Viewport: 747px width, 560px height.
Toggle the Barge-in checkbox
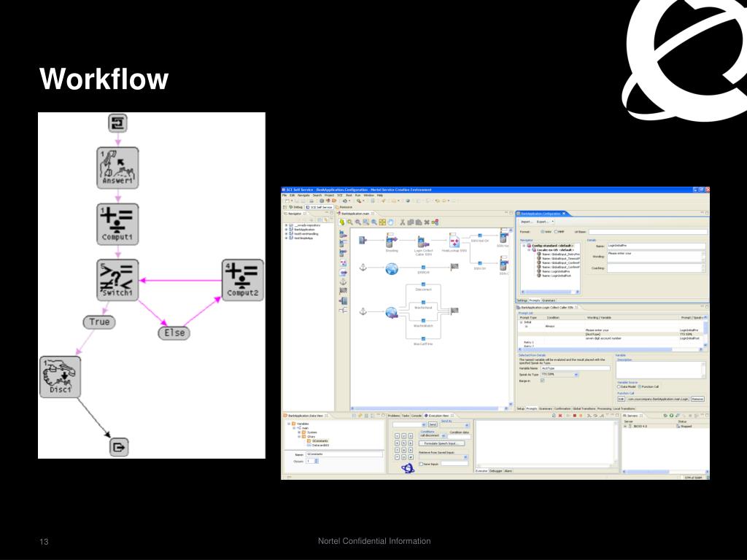coord(543,381)
